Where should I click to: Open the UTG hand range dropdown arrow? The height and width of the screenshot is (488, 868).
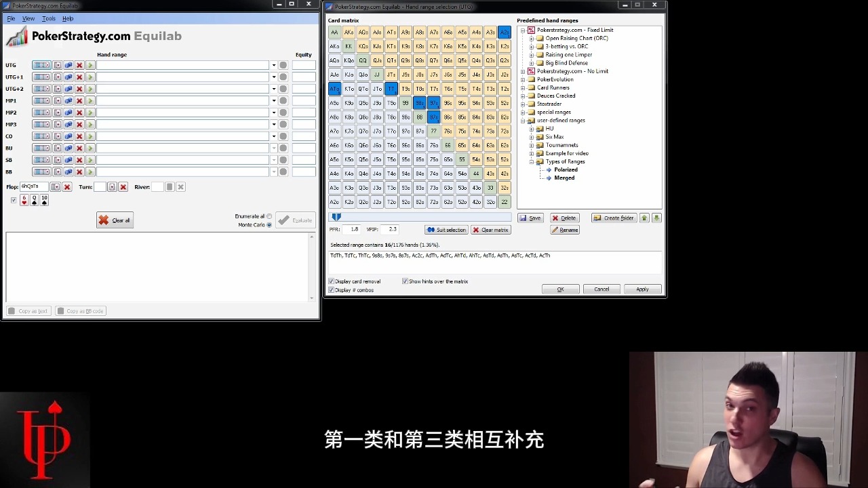pos(274,65)
